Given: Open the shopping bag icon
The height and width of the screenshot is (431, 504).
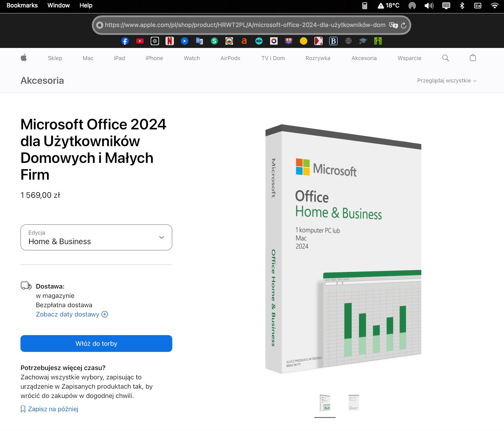Looking at the screenshot, I should [x=473, y=58].
